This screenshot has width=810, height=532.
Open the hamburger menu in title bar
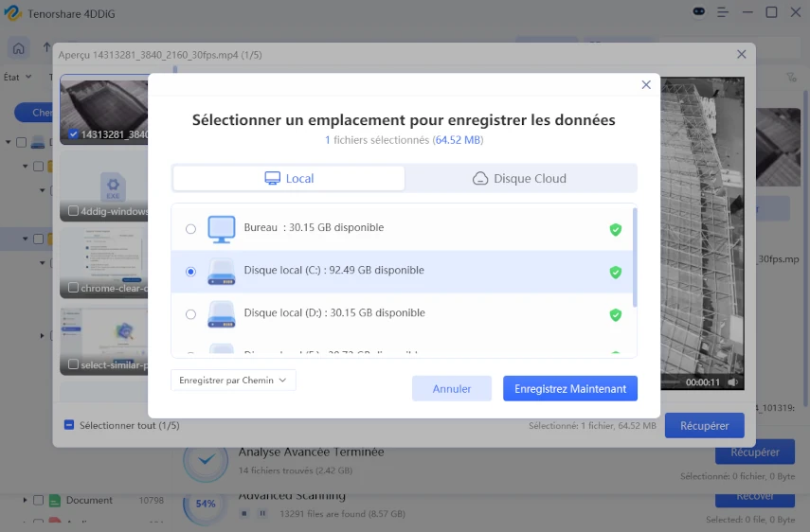(723, 12)
